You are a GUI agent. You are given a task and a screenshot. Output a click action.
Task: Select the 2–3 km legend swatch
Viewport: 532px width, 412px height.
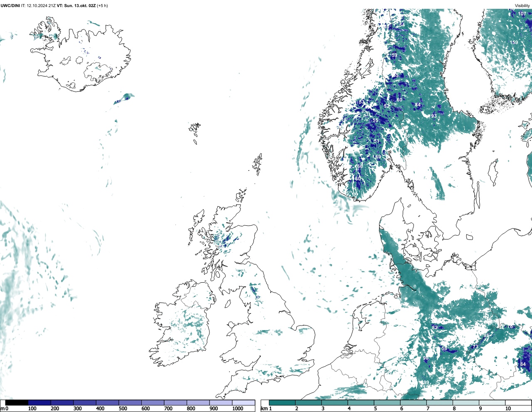(308, 402)
